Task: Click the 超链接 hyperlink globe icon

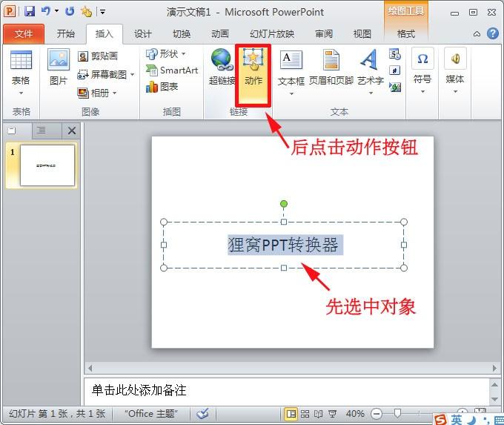Action: tap(221, 59)
